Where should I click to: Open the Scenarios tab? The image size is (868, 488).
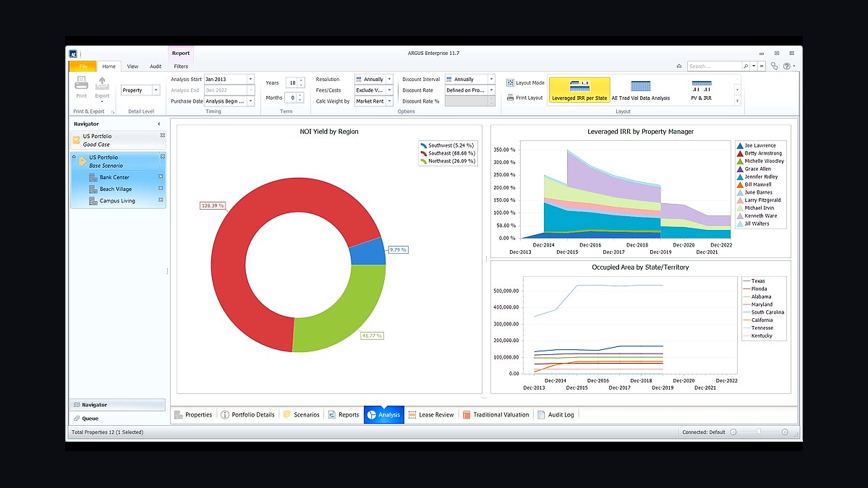(x=302, y=414)
